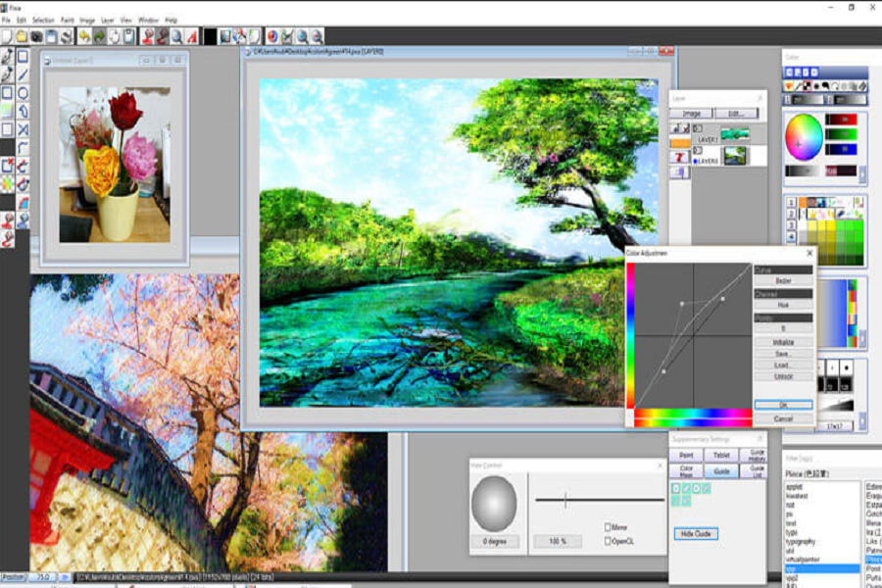Select the freehand pen tool at top of toolbox
Screen dimensions: 882x588
7,56
